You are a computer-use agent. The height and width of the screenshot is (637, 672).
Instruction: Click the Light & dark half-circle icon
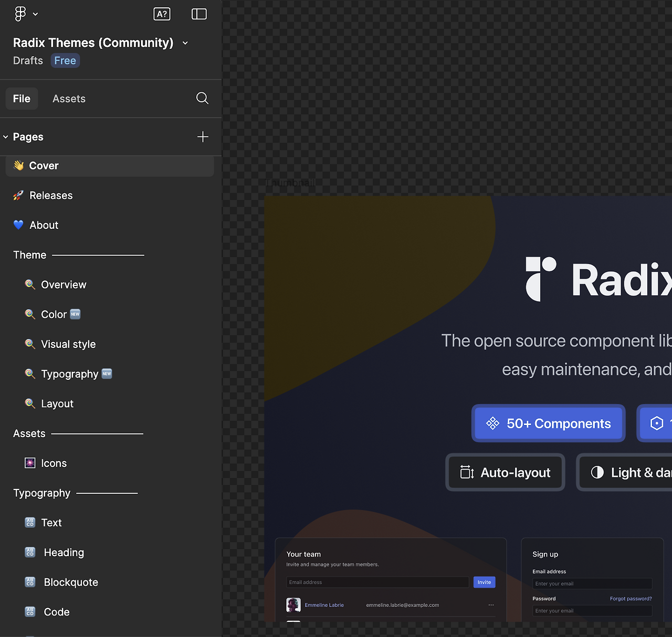click(x=597, y=472)
